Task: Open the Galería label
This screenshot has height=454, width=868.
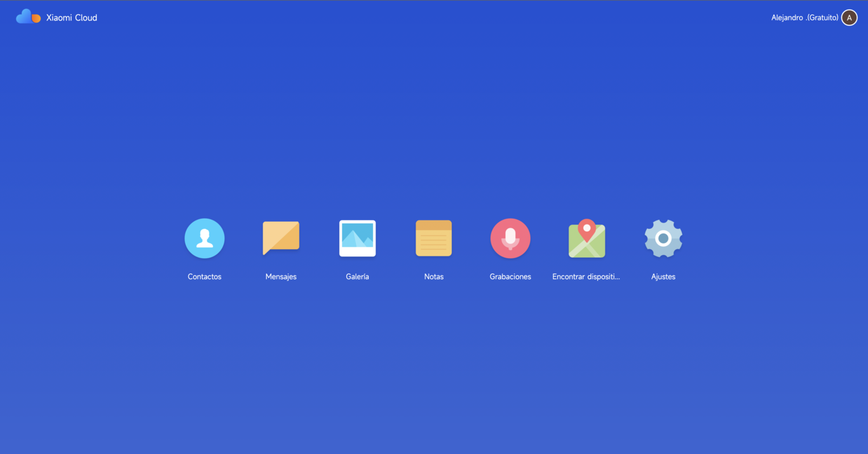Action: [357, 276]
